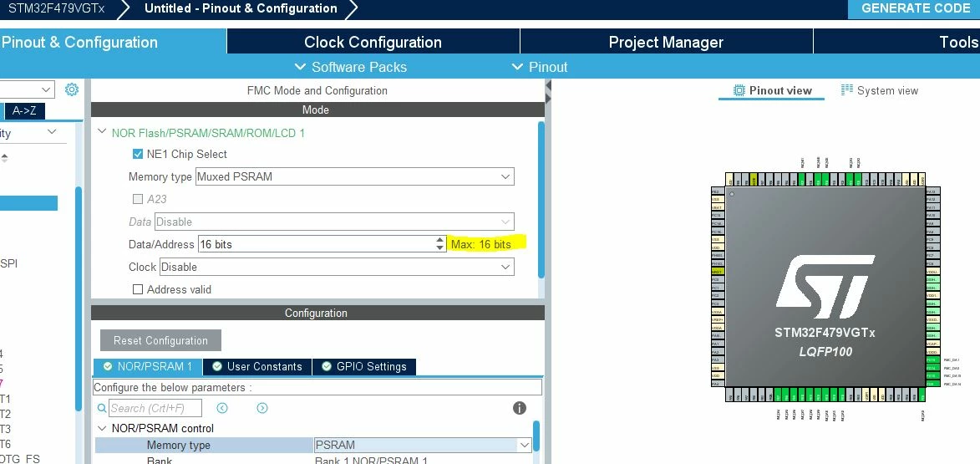The height and width of the screenshot is (464, 980).
Task: Click the sort arrows icon in the left panel
Action: coord(3,158)
